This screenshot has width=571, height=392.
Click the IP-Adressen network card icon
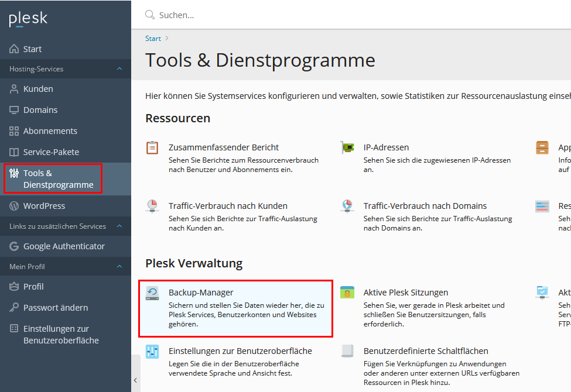pyautogui.click(x=347, y=148)
